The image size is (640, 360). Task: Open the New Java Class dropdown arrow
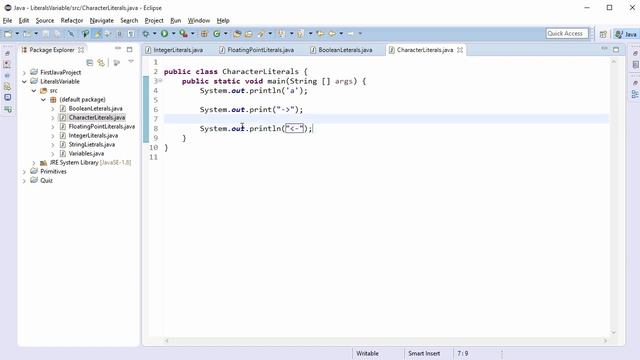226,34
